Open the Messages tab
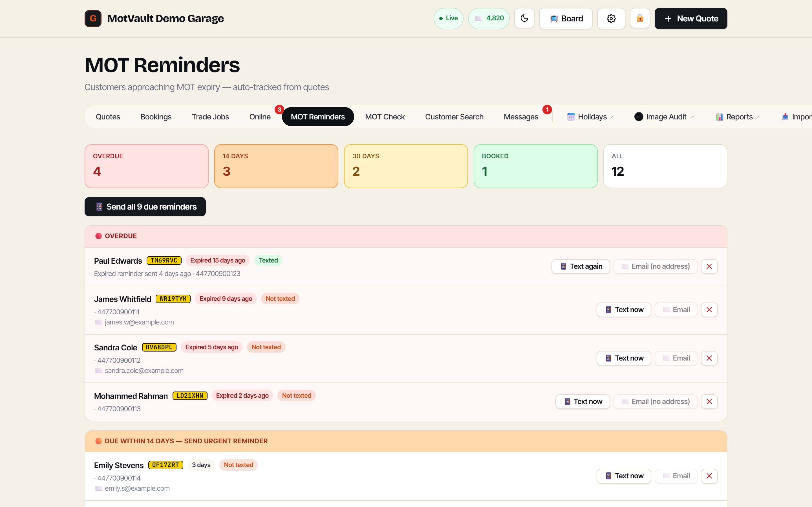 [521, 117]
